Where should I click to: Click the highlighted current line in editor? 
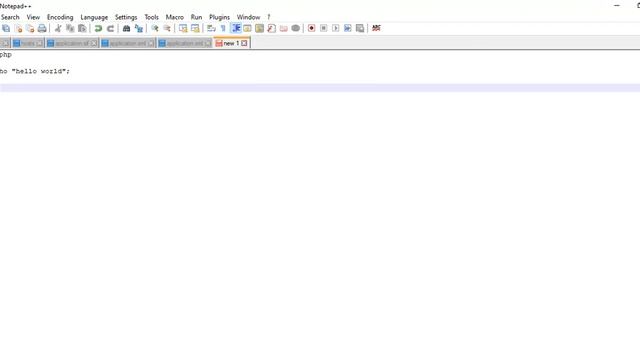point(320,88)
